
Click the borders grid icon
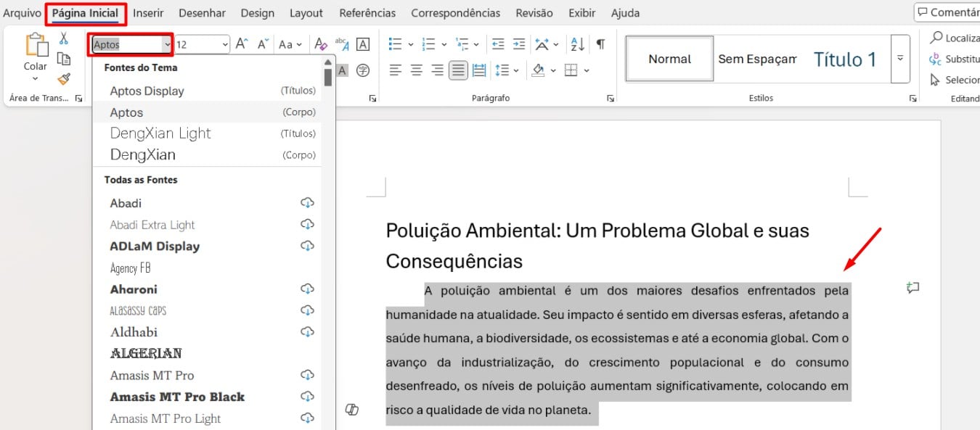tap(571, 70)
